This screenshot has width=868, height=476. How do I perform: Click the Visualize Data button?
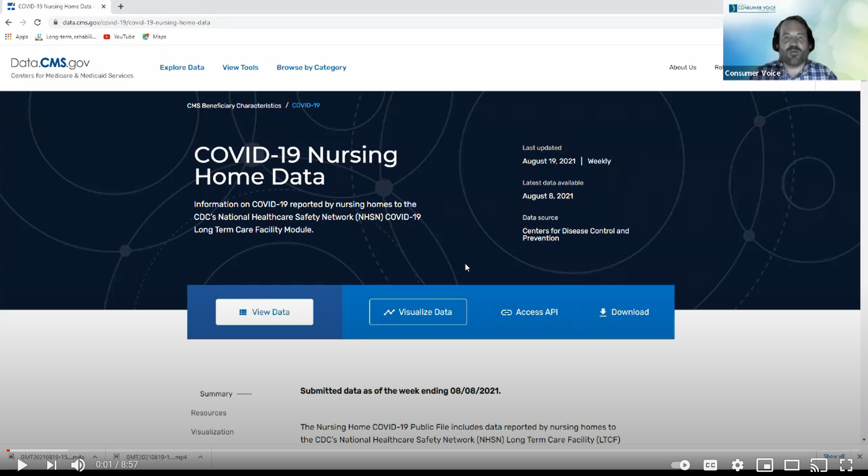[x=418, y=312]
